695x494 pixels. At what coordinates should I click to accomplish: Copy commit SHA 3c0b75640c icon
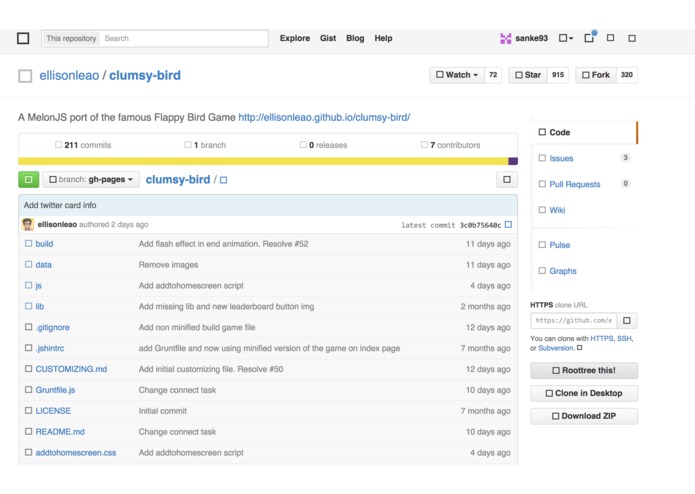pyautogui.click(x=508, y=225)
